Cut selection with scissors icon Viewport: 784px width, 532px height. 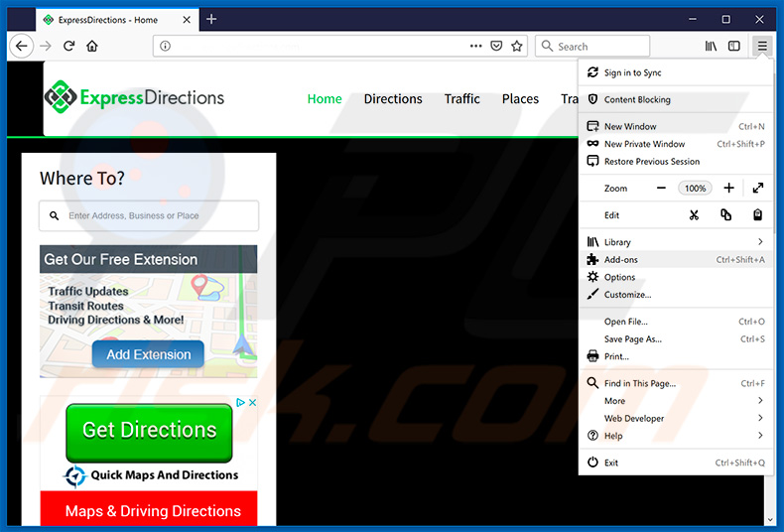click(694, 215)
